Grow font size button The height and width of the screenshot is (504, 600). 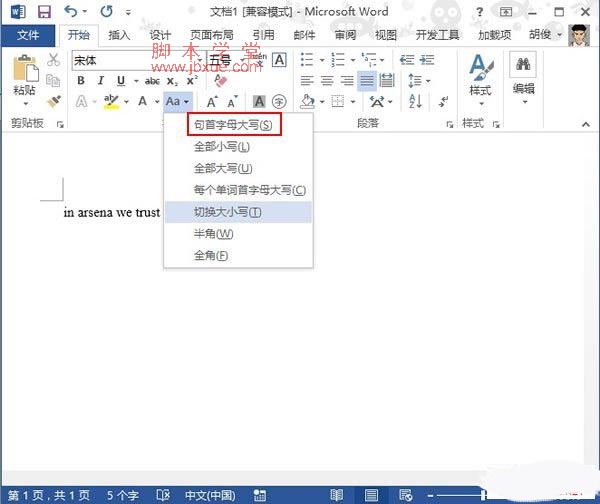pos(212,102)
